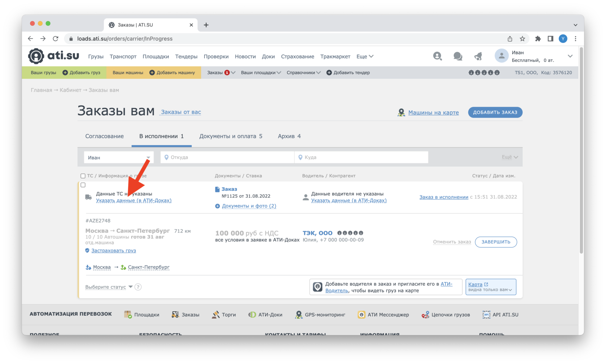Open the Иван employee filter dropdown
This screenshot has height=364, width=606.
pos(119,157)
